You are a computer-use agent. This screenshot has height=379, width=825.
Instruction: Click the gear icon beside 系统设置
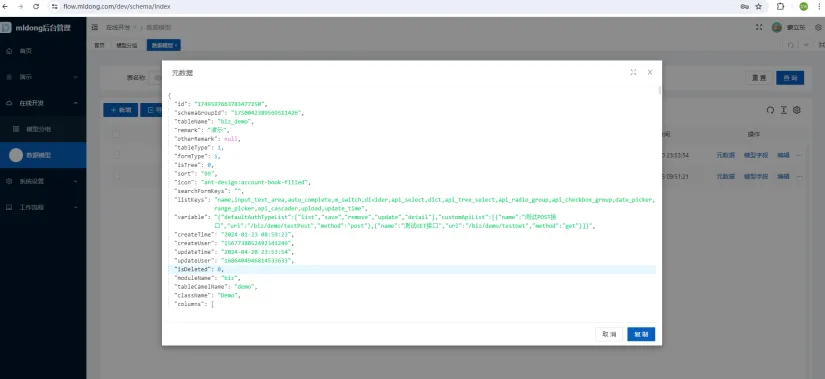point(9,181)
